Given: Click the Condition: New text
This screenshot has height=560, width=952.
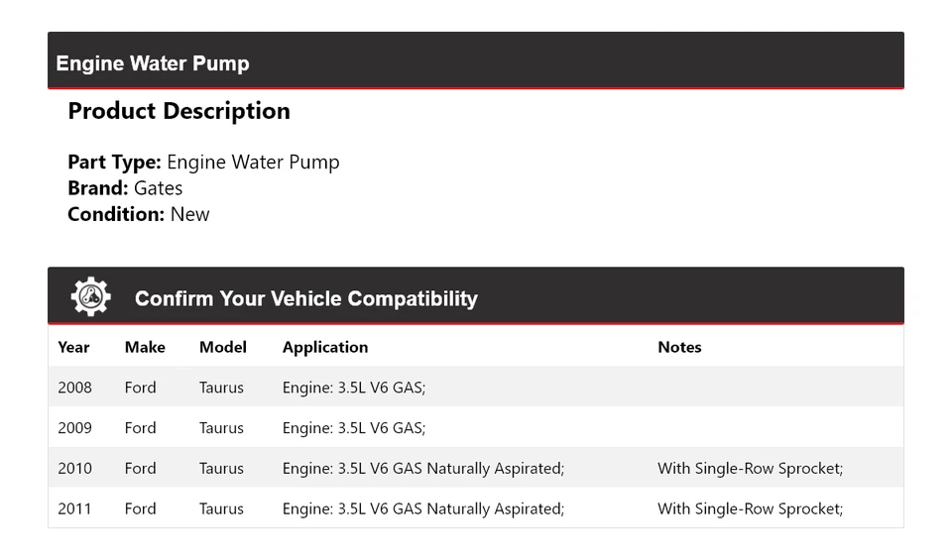Looking at the screenshot, I should [x=138, y=214].
